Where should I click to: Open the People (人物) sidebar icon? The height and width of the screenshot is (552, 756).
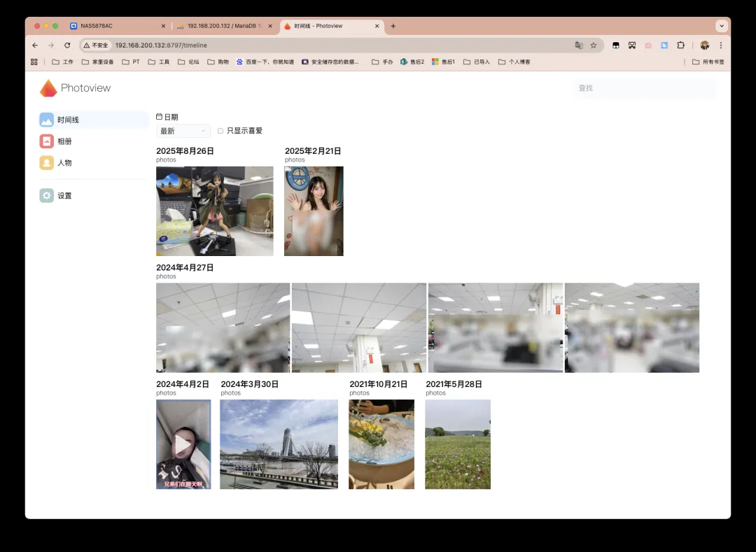click(47, 162)
